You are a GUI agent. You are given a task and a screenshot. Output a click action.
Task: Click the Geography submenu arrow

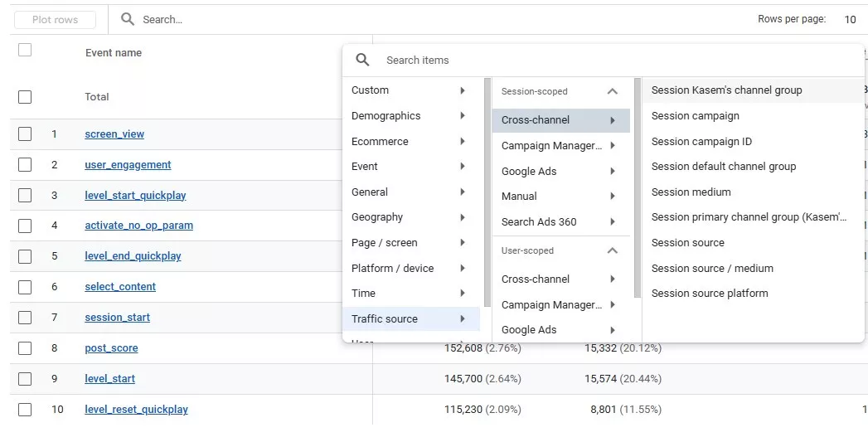[463, 217]
